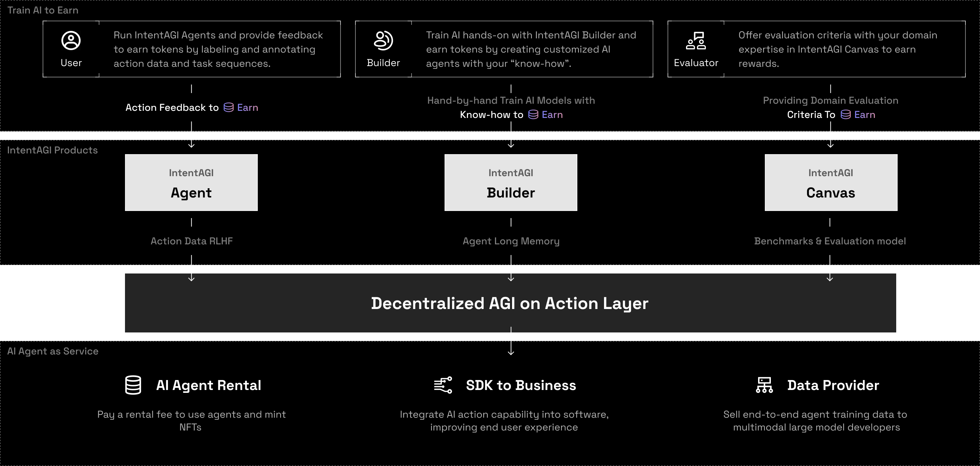Open the IntentAGI Canvas product box
This screenshot has width=980, height=466.
pyautogui.click(x=831, y=183)
